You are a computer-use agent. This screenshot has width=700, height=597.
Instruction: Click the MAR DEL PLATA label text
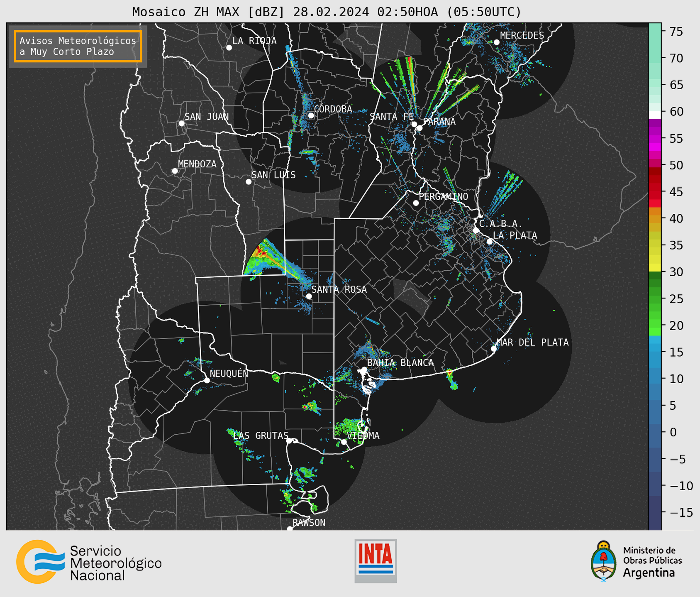[x=533, y=342]
